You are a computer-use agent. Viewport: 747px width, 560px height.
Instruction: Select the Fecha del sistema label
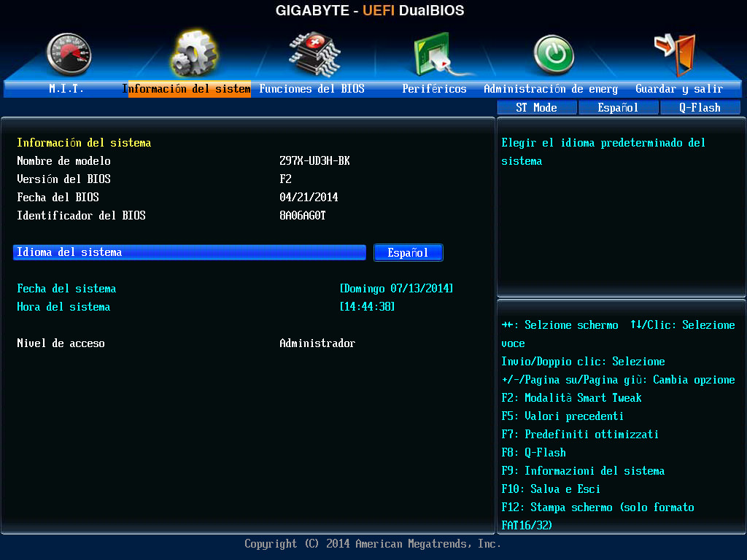(x=66, y=289)
